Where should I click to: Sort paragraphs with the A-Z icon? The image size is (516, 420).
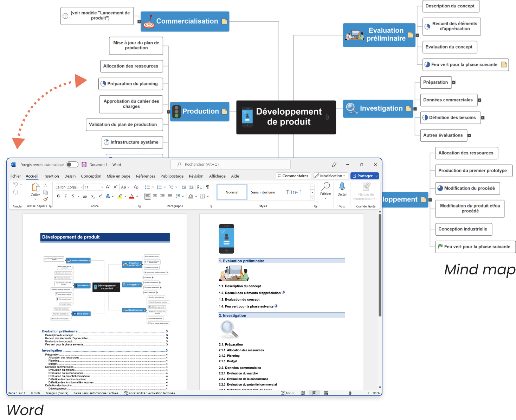click(x=199, y=187)
